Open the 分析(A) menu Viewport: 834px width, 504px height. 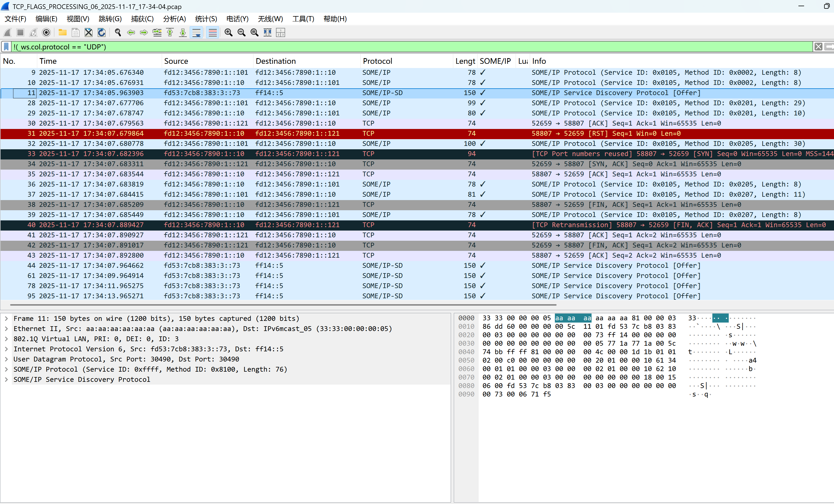point(174,19)
